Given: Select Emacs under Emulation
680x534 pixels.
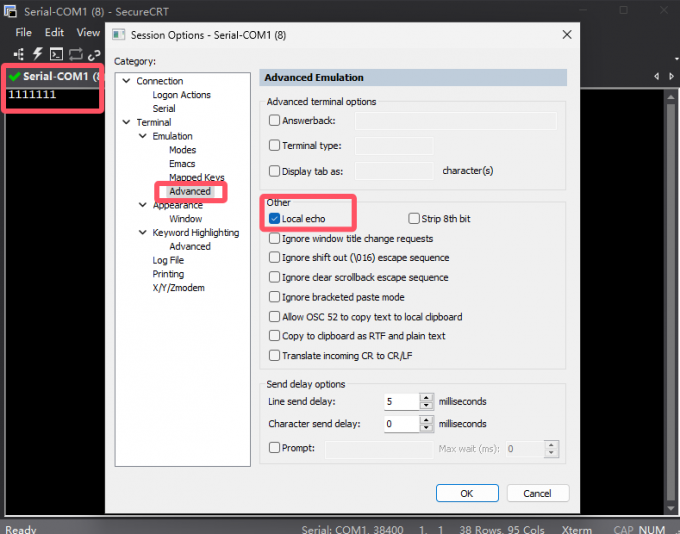Looking at the screenshot, I should (182, 164).
